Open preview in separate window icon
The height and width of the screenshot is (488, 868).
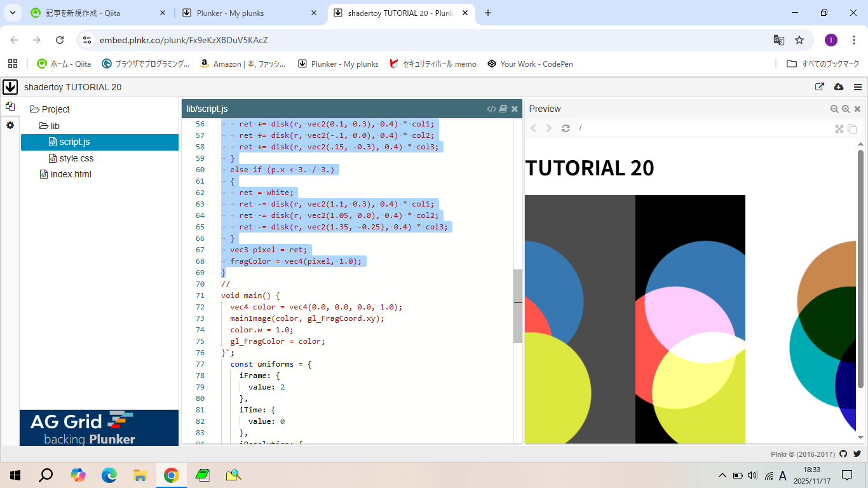852,129
